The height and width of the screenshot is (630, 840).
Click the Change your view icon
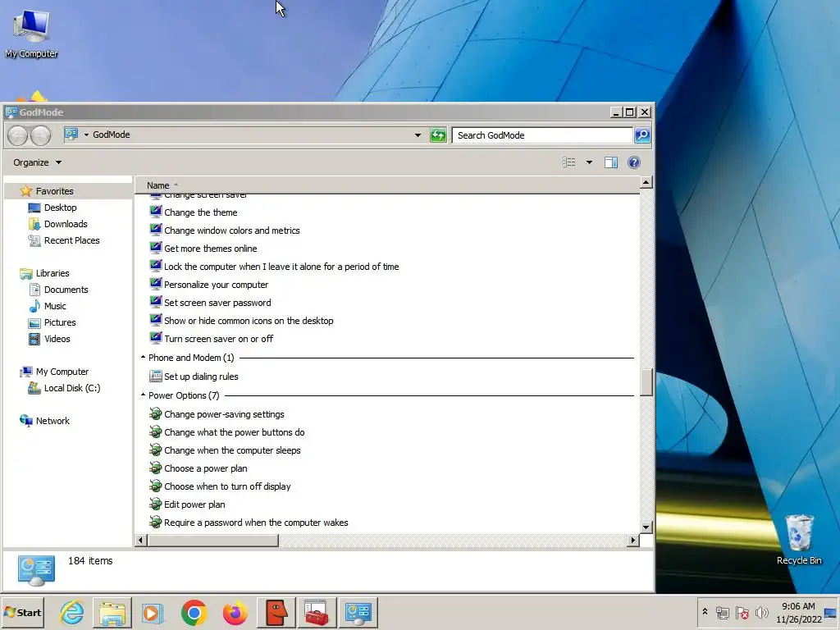point(569,162)
